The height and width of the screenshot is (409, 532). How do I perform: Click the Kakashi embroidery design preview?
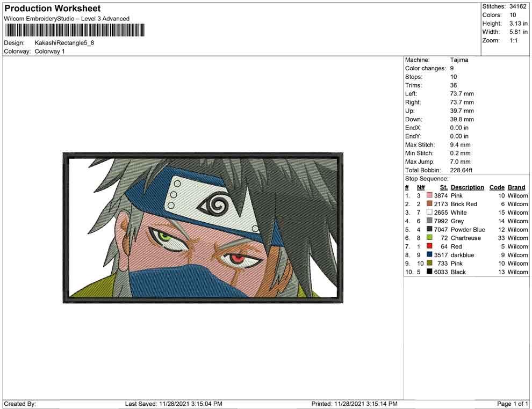(203, 228)
